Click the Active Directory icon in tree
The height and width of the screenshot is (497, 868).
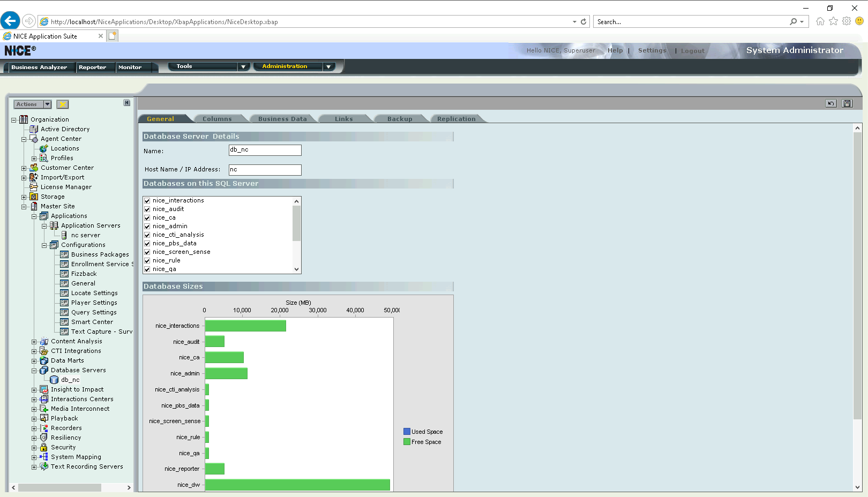(34, 129)
